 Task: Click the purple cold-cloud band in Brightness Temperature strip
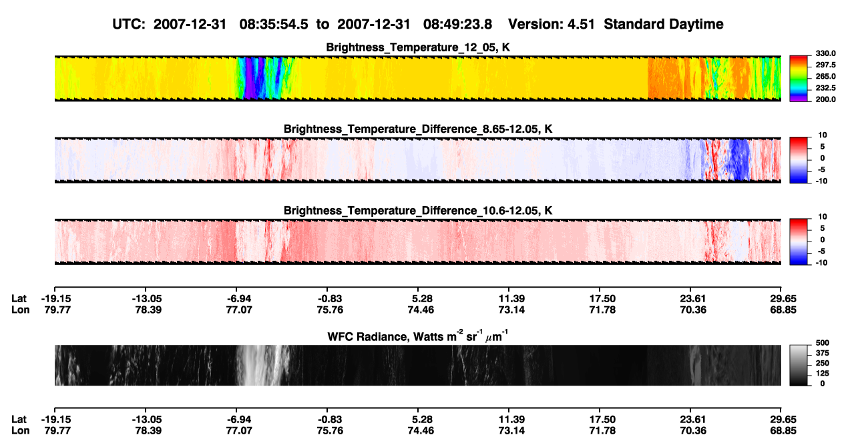point(249,79)
